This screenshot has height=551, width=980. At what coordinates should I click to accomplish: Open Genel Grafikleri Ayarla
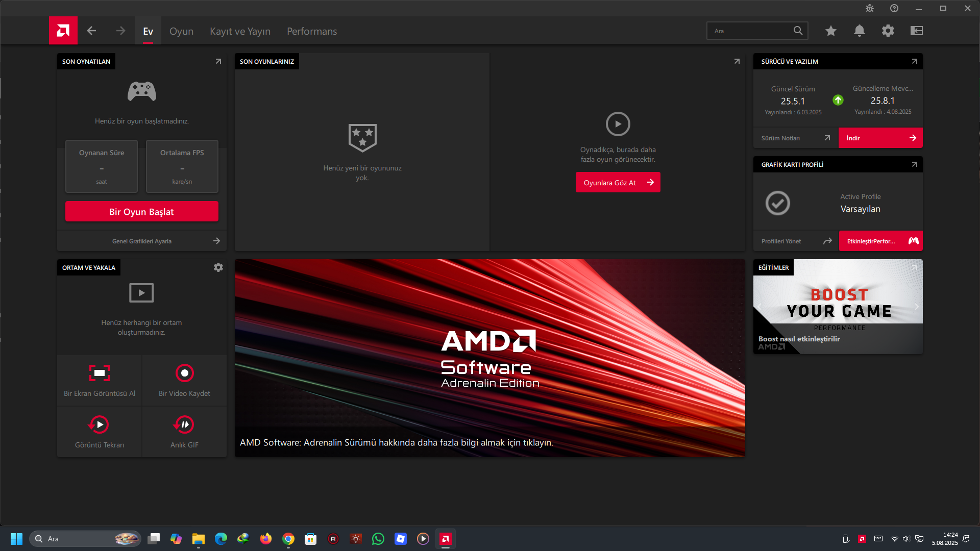(x=142, y=241)
